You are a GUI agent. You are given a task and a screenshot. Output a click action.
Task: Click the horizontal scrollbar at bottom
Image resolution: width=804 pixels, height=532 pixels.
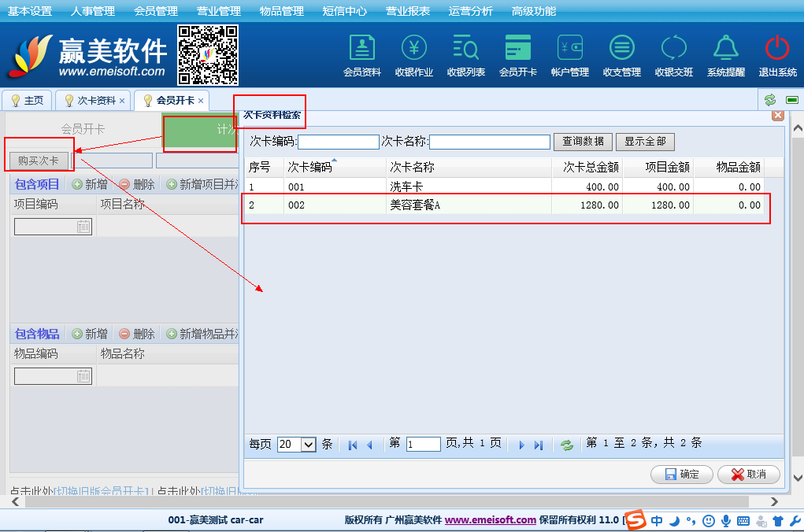(394, 501)
